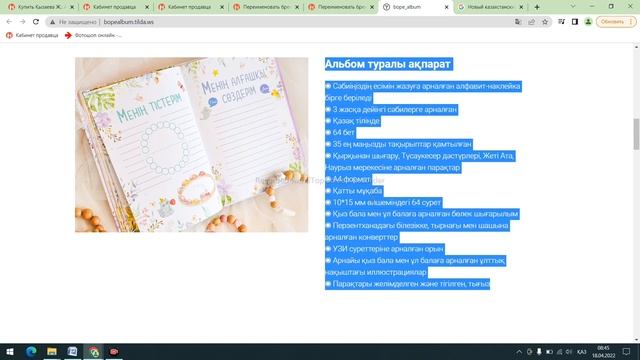This screenshot has width=640, height=360.
Task: Open the media controls icon
Action: 562,22
